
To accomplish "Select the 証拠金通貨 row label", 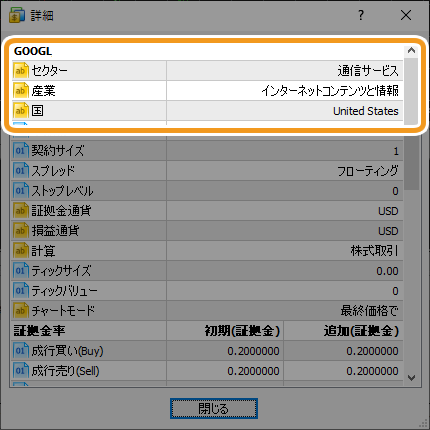I will (61, 211).
